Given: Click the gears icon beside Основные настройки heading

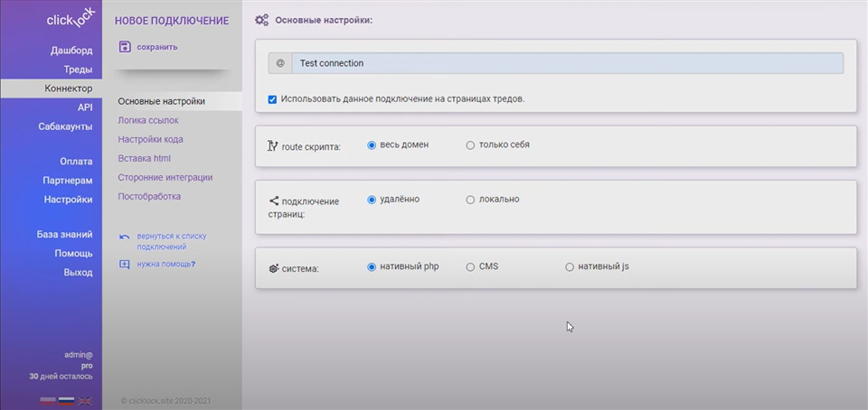Looking at the screenshot, I should click(x=261, y=19).
